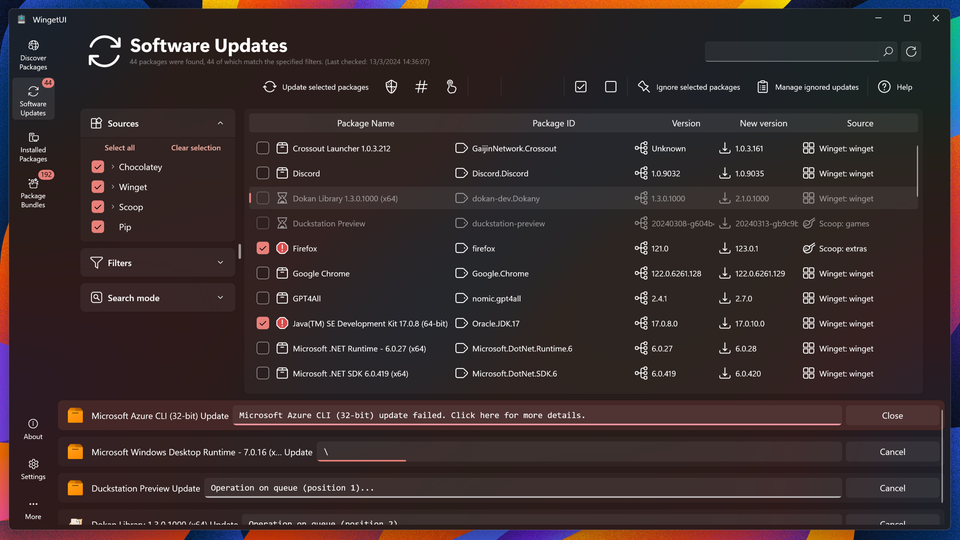Click the hash icon in the toolbar
The image size is (960, 540).
pos(421,87)
